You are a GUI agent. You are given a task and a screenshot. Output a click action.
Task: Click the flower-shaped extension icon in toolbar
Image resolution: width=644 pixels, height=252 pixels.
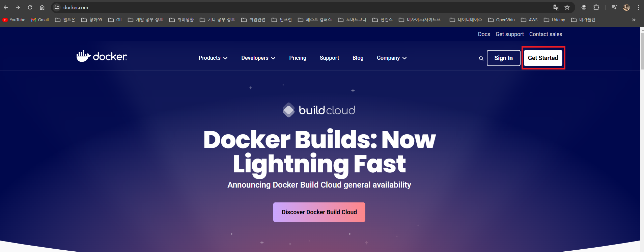(x=584, y=7)
